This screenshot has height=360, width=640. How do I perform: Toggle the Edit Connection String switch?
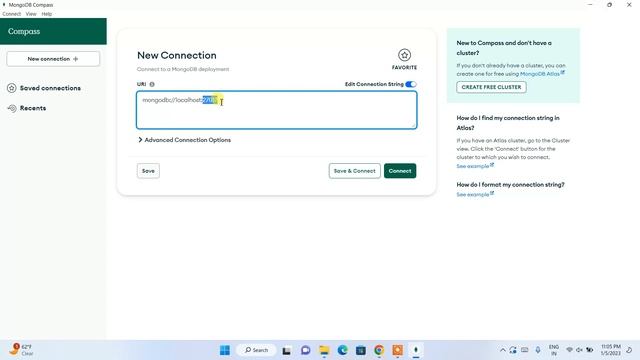point(411,84)
